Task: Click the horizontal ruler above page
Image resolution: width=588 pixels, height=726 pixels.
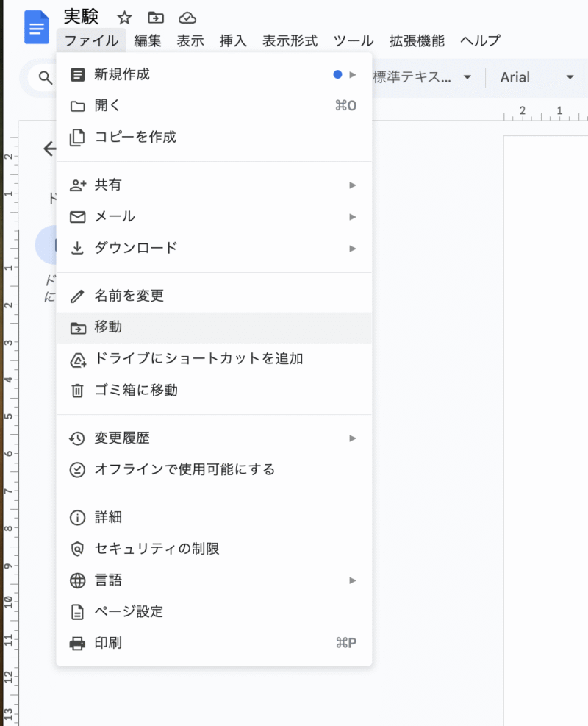Action: click(544, 113)
